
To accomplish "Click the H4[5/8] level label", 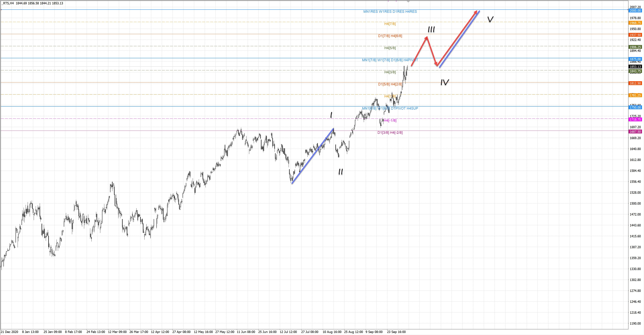I will [x=390, y=48].
